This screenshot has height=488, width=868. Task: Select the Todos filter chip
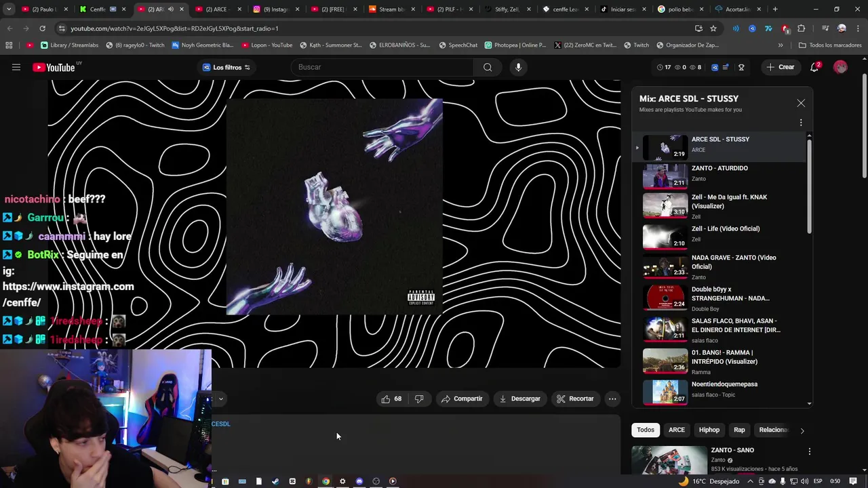646,430
